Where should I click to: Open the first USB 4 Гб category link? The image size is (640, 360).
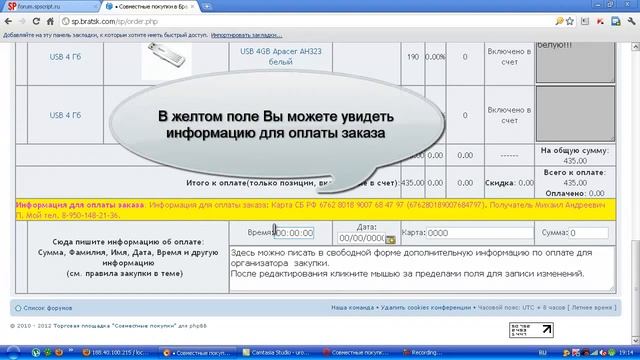(x=65, y=57)
